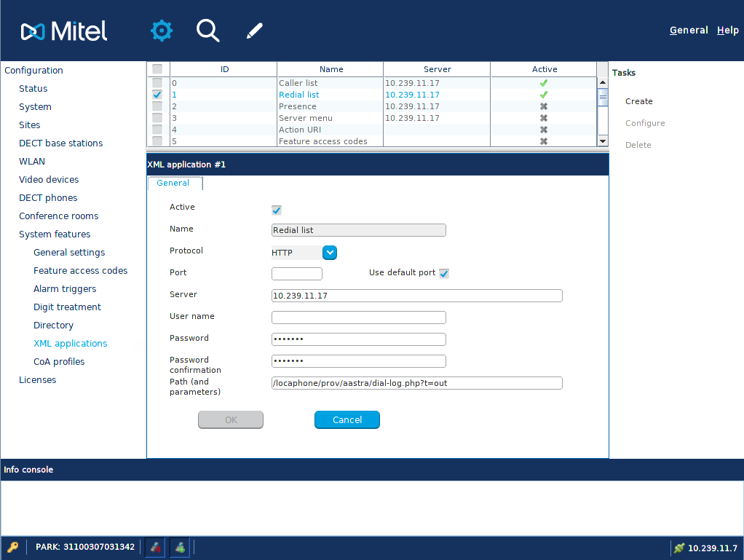
Task: Uncheck the Active checkbox in the form
Action: tap(277, 210)
